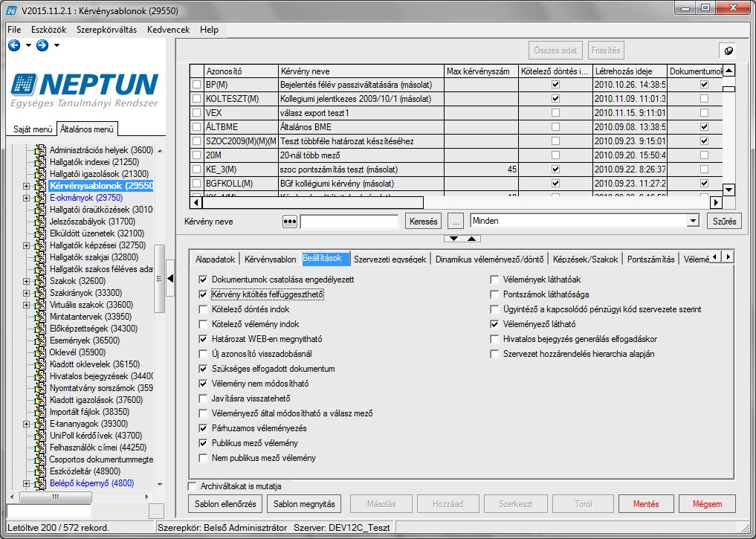
Task: Click the Neptun app icon in title bar
Action: (12, 10)
